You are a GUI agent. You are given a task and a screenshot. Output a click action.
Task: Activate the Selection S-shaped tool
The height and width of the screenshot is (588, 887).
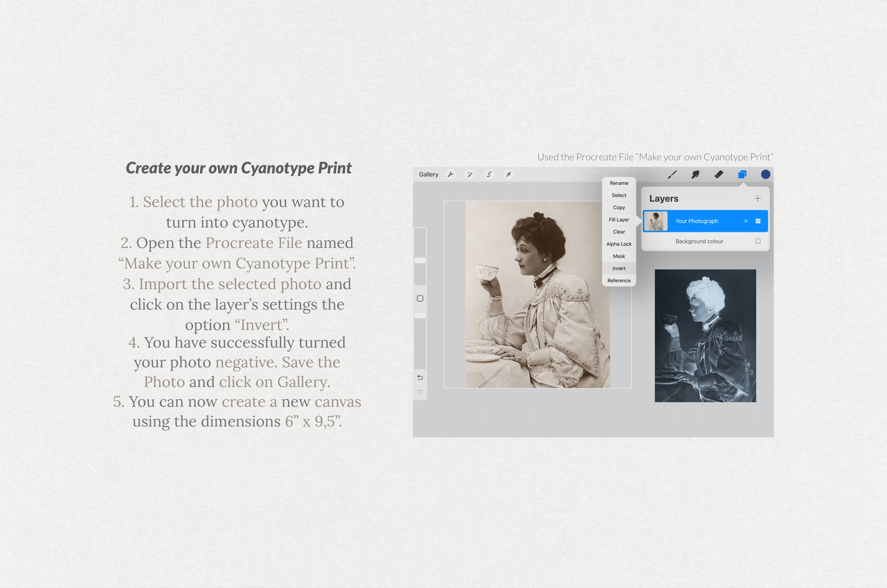(489, 174)
